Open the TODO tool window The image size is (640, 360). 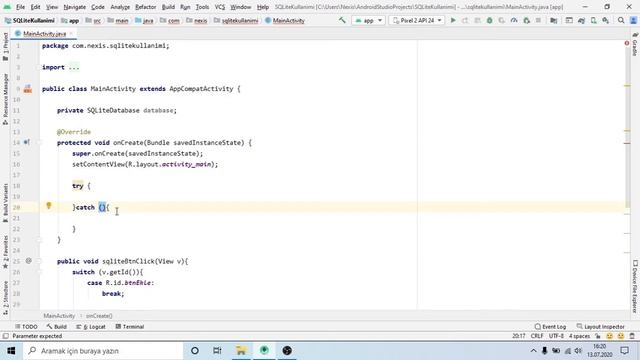pyautogui.click(x=26, y=327)
